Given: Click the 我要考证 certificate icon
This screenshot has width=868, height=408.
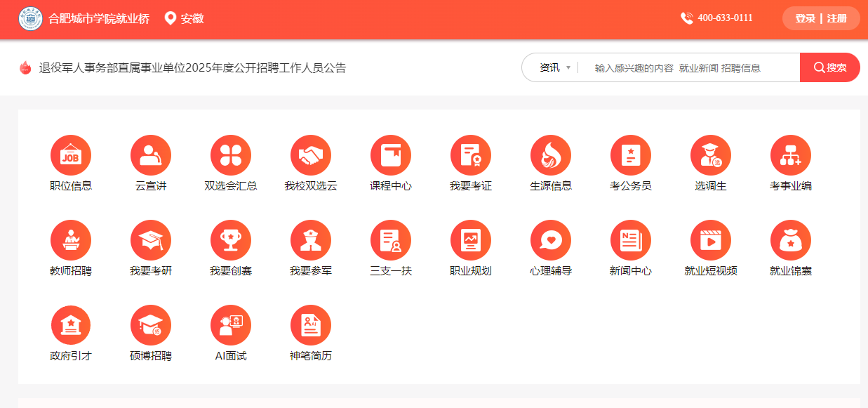Looking at the screenshot, I should [471, 155].
